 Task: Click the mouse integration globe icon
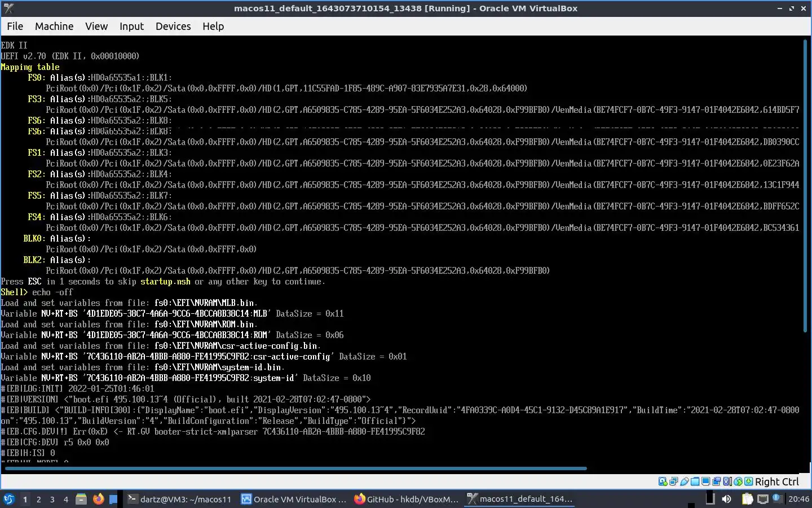point(738,481)
